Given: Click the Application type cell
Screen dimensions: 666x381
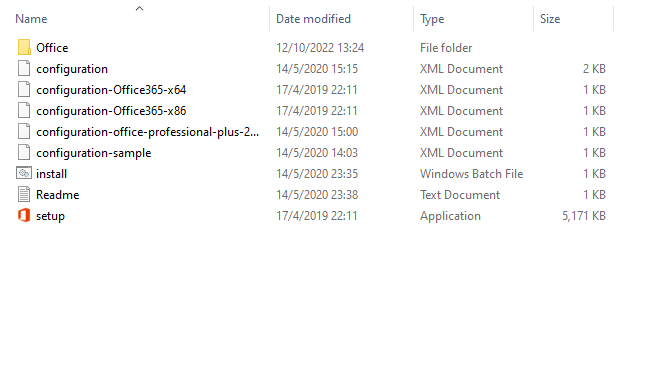Looking at the screenshot, I should click(450, 216).
